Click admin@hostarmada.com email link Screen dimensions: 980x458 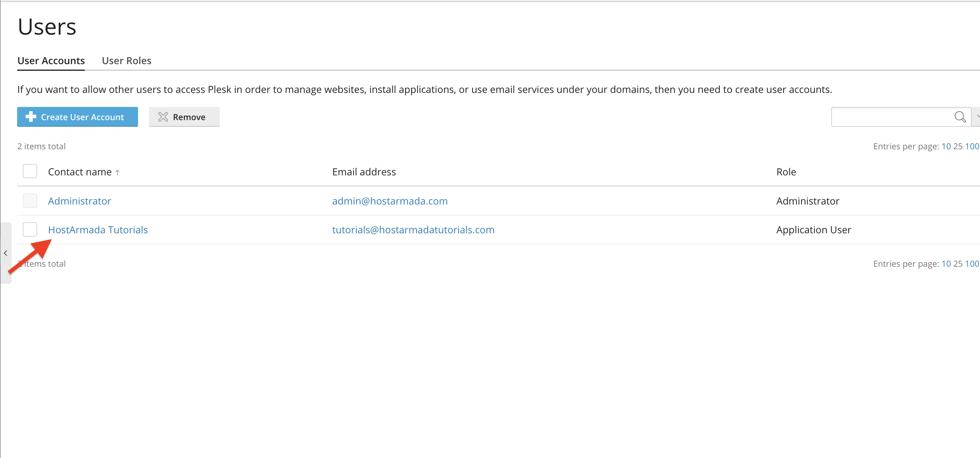[x=390, y=201]
